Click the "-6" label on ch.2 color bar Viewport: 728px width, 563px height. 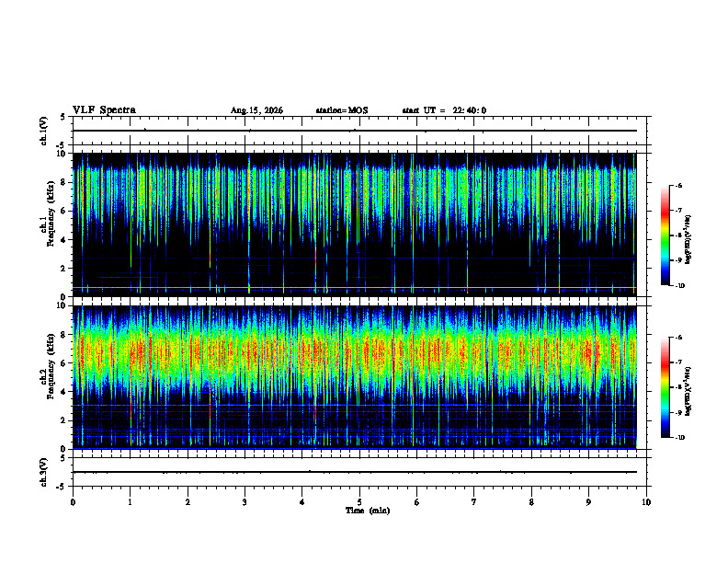(679, 338)
